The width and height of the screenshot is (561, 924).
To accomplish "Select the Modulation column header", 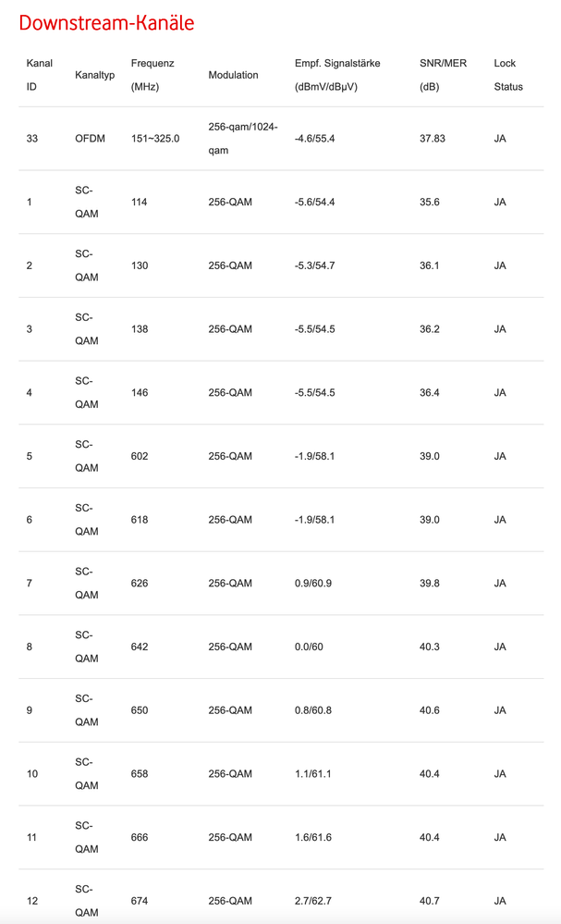I will tap(233, 75).
